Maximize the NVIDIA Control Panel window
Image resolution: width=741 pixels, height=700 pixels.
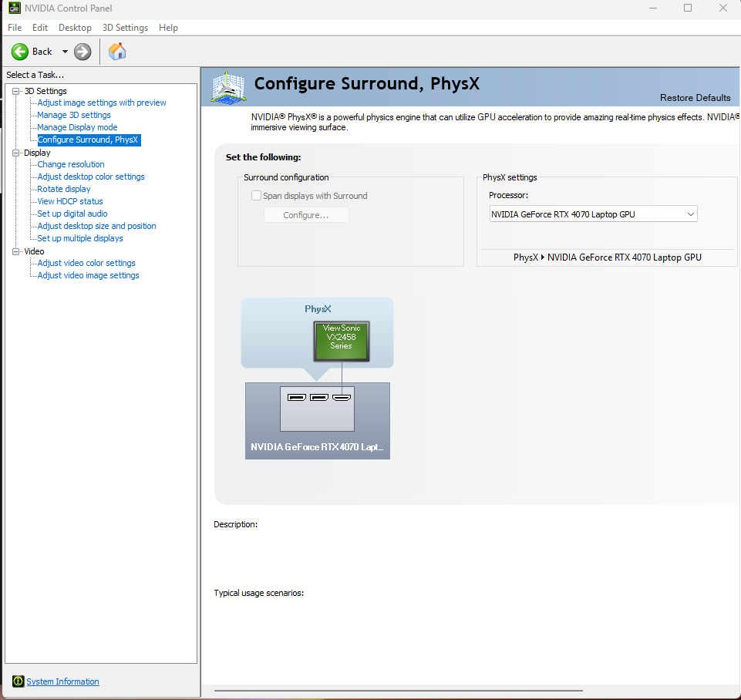[688, 8]
